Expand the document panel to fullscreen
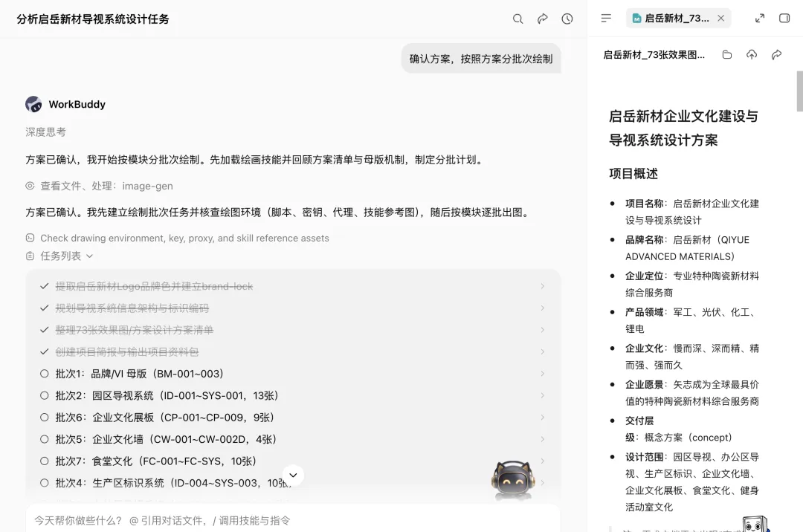Screen dimensions: 803x532 pos(760,19)
